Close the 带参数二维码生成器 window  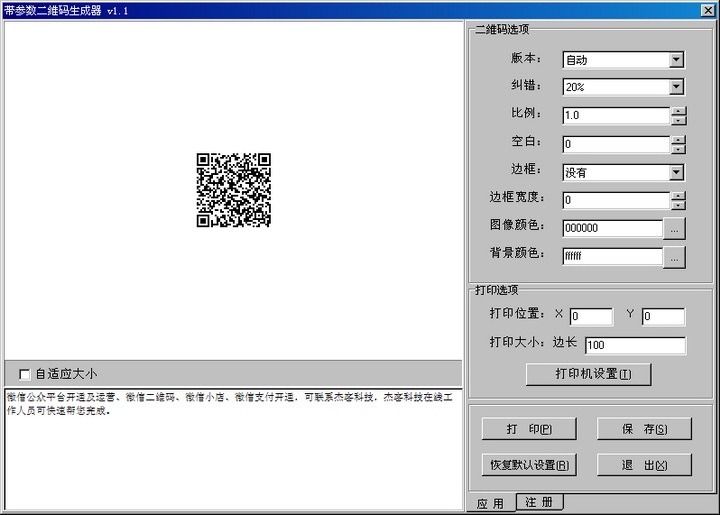[x=708, y=10]
